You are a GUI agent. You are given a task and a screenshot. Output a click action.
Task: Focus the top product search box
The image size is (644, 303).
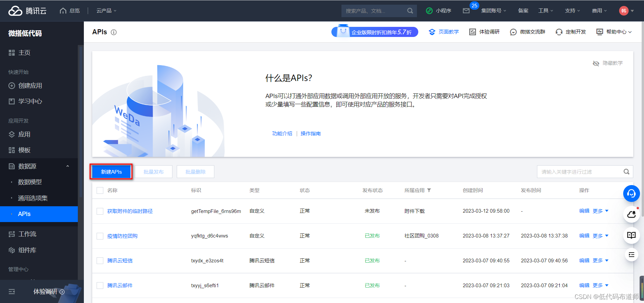379,11
